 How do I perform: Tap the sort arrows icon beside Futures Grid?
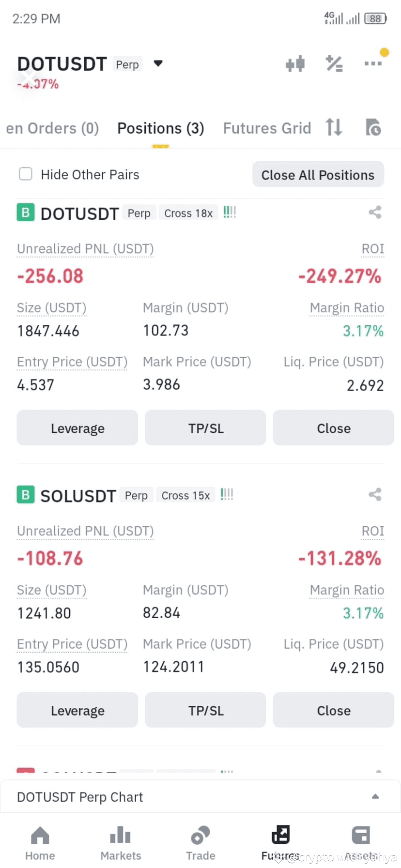click(334, 127)
